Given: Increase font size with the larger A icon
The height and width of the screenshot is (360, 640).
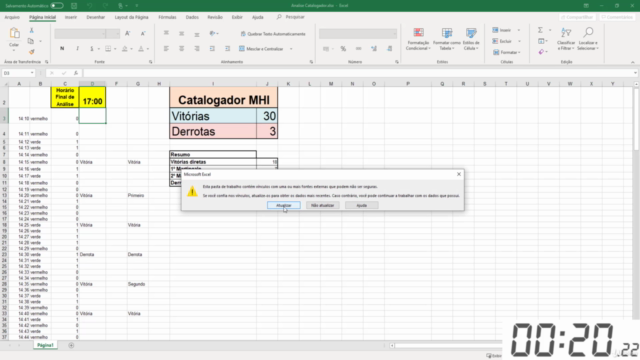Looking at the screenshot, I should click(x=127, y=33).
